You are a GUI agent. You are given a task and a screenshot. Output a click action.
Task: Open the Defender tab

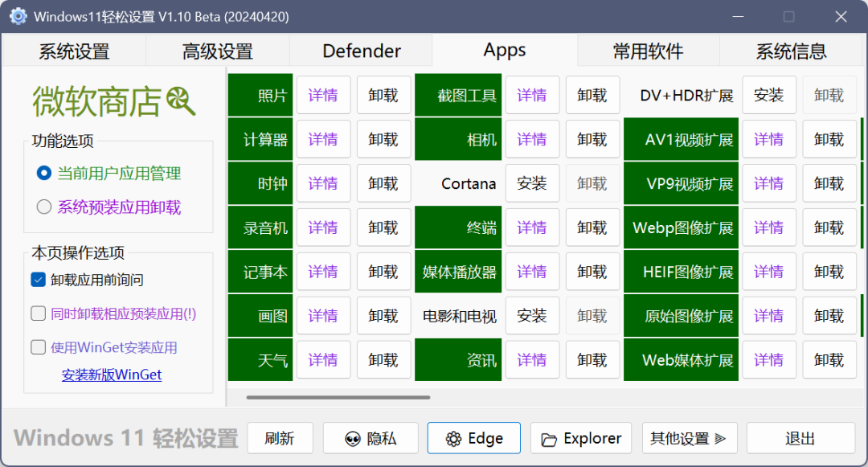pyautogui.click(x=361, y=51)
